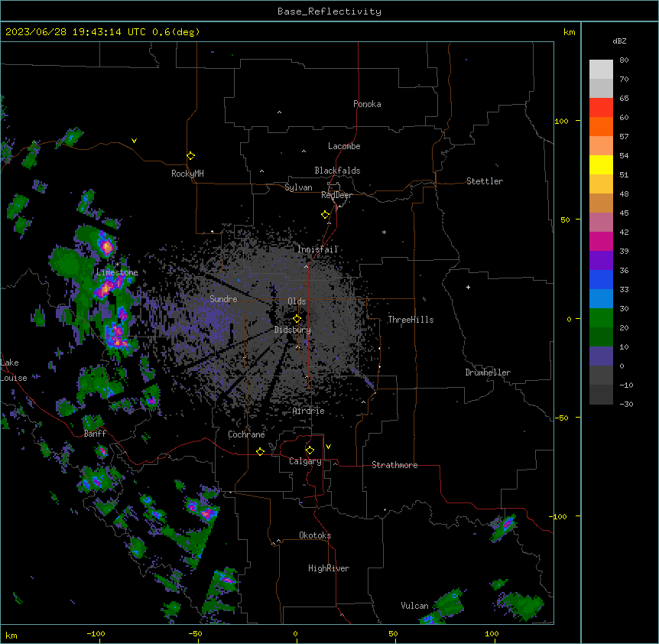659x644 pixels.
Task: Click the light gray swatch between 80 and 70 dBZ
Action: [601, 70]
